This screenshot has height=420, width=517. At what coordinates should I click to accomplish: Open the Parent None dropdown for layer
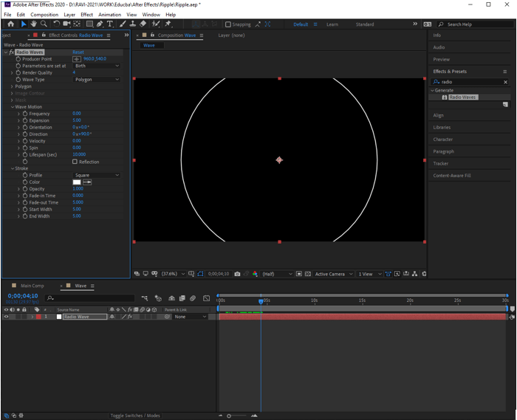click(190, 317)
